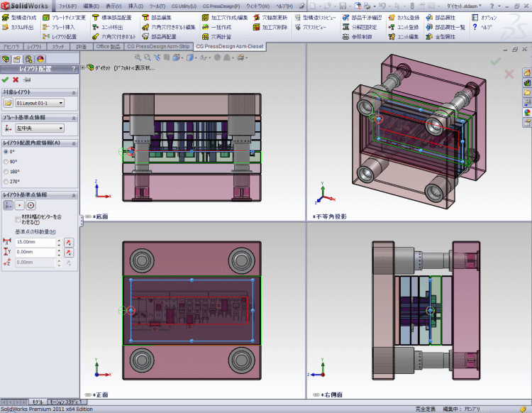Viewport: 532px width, 413px height.
Task: Switch to the Office 製品 tab
Action: click(108, 47)
